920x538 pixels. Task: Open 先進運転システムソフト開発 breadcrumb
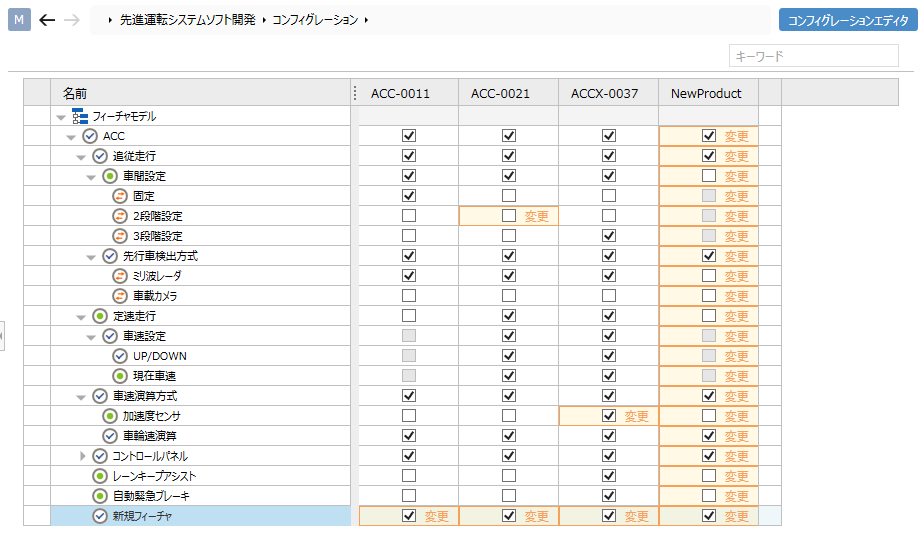[188, 20]
